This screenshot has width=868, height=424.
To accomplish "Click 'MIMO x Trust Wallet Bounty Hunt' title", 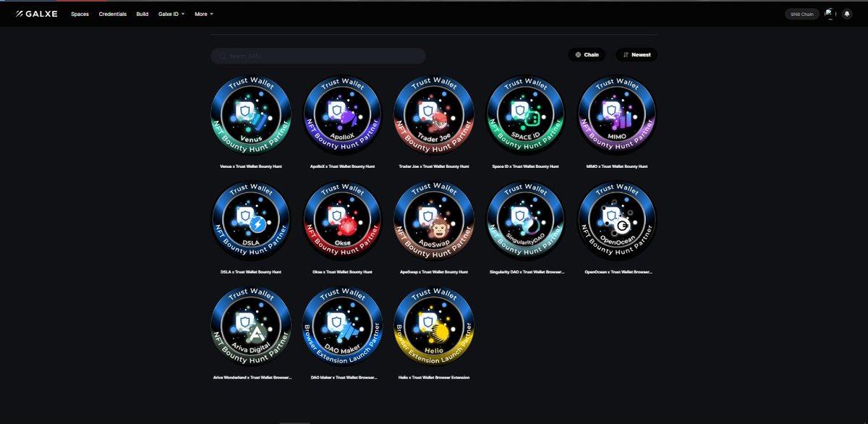I will click(x=618, y=166).
